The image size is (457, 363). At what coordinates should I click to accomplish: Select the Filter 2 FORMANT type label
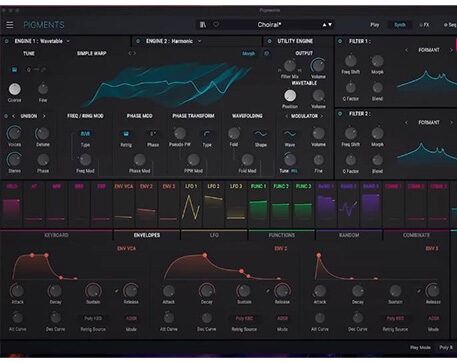click(429, 123)
